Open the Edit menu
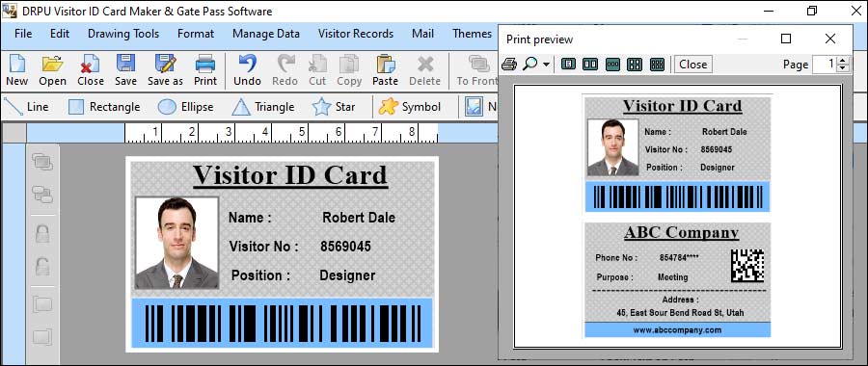The width and height of the screenshot is (868, 366). [60, 34]
